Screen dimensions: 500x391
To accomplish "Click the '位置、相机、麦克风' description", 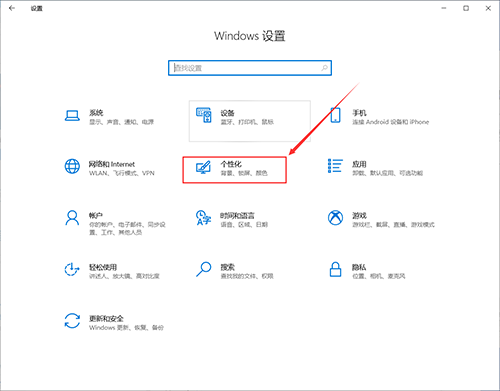I will tap(379, 276).
